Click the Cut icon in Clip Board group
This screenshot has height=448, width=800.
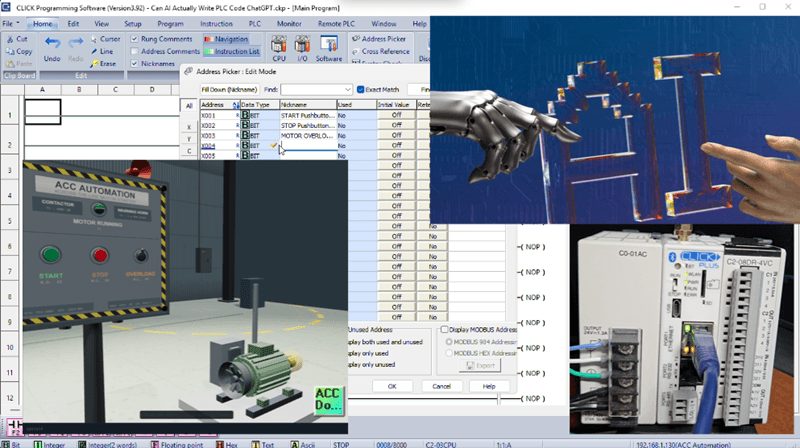point(10,39)
